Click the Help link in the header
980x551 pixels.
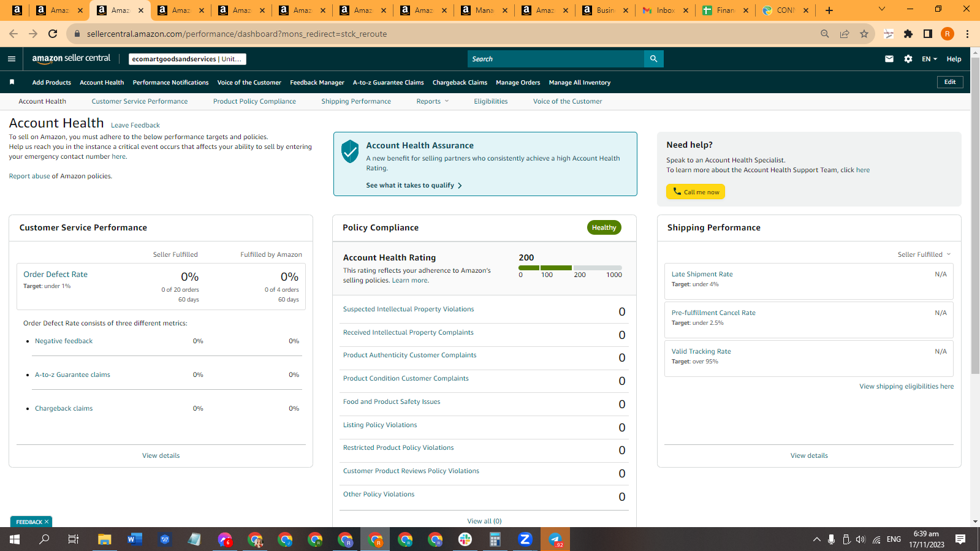[954, 59]
